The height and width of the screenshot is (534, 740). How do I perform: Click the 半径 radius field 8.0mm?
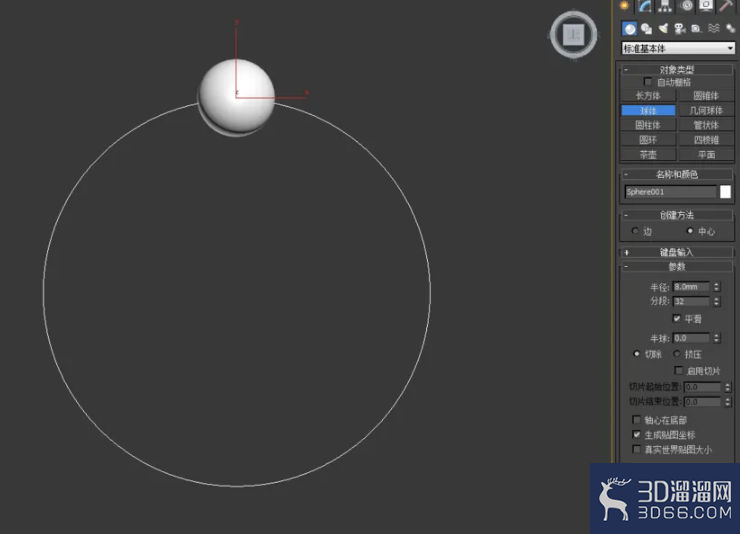691,287
